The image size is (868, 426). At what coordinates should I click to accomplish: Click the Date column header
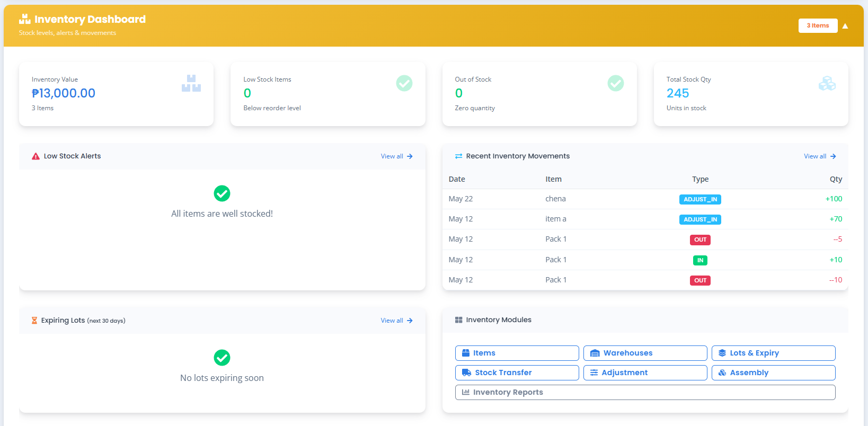click(457, 179)
